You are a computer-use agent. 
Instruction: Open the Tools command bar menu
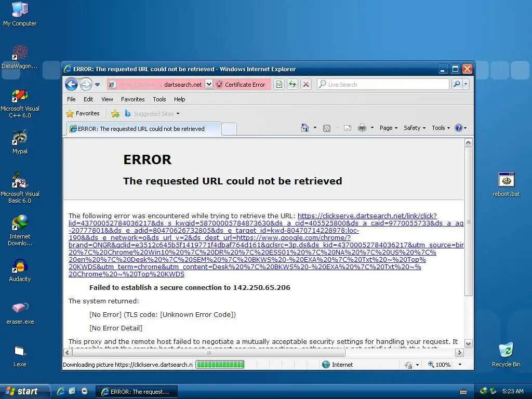[441, 128]
